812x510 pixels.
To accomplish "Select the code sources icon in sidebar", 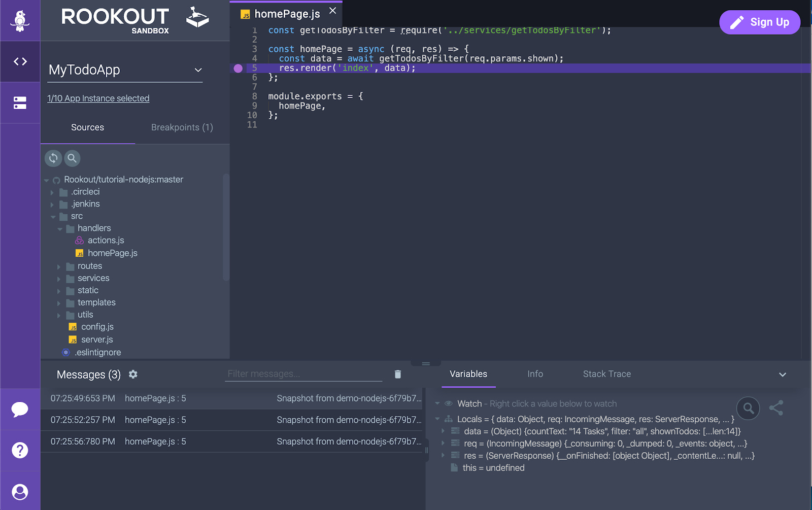I will click(20, 61).
